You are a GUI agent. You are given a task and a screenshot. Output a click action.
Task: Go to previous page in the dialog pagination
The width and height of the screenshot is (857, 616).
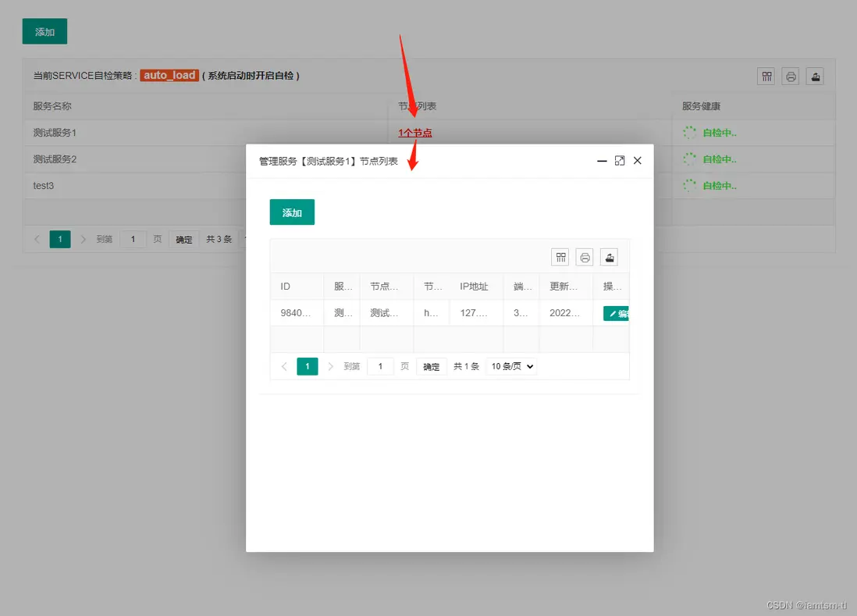[283, 366]
